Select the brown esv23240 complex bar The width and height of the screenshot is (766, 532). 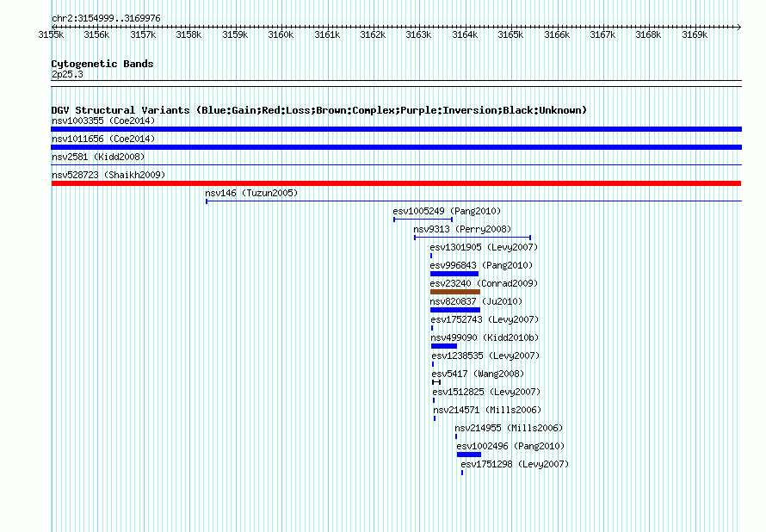tap(455, 292)
